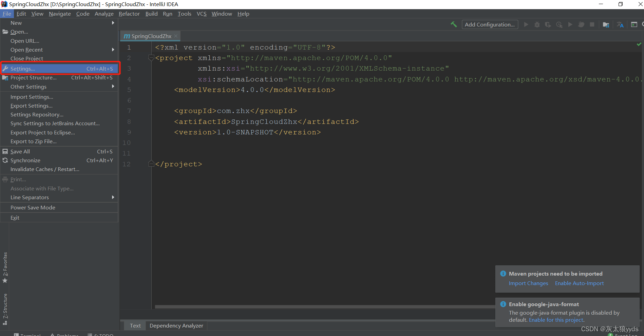Click the editor horizontal scrollbar
The width and height of the screenshot is (644, 336).
pyautogui.click(x=325, y=306)
